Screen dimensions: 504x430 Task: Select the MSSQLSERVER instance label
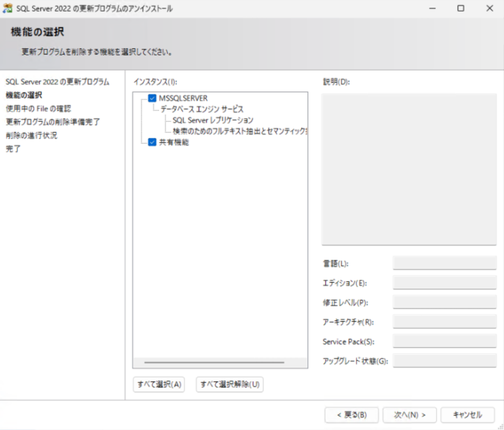(183, 98)
